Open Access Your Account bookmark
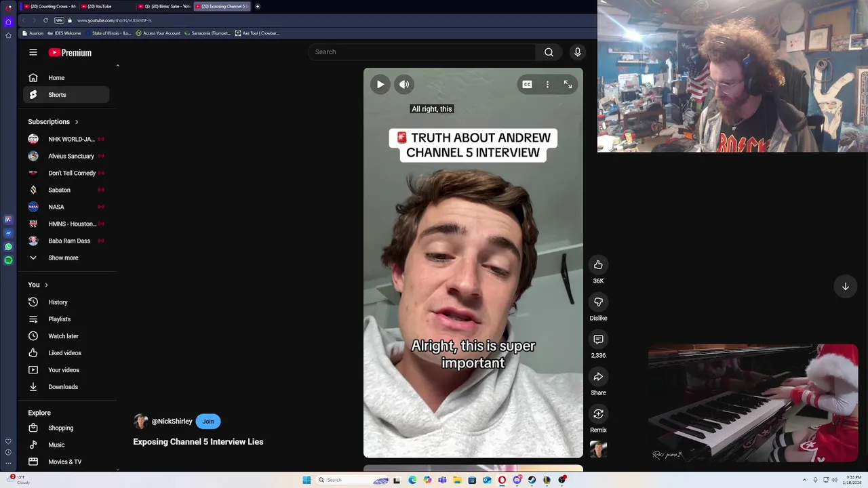Screen dimensions: 868x488 point(159,33)
